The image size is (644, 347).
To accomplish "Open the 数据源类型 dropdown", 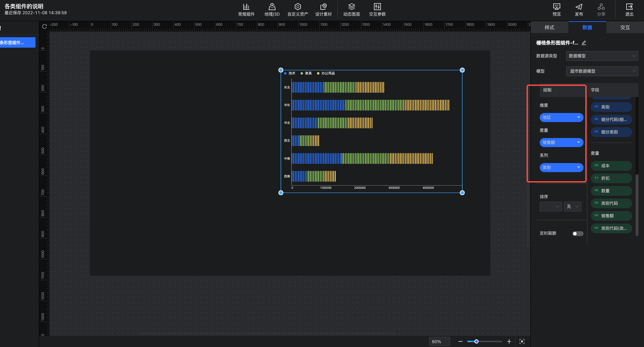I will click(x=602, y=56).
